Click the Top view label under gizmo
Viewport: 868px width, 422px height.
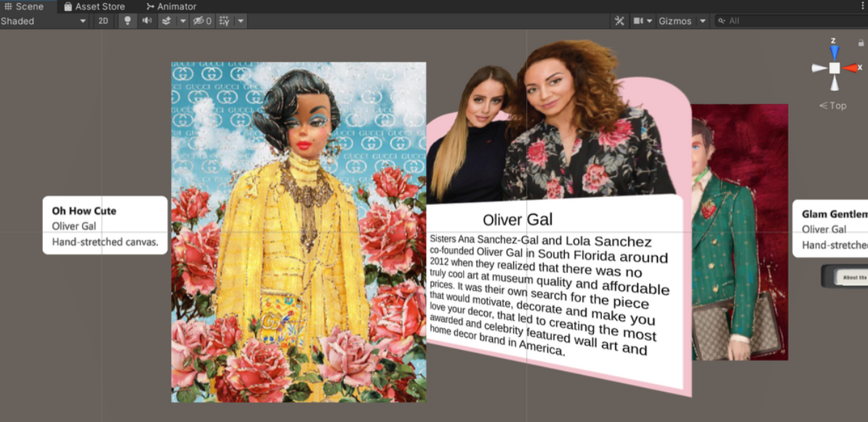click(833, 105)
